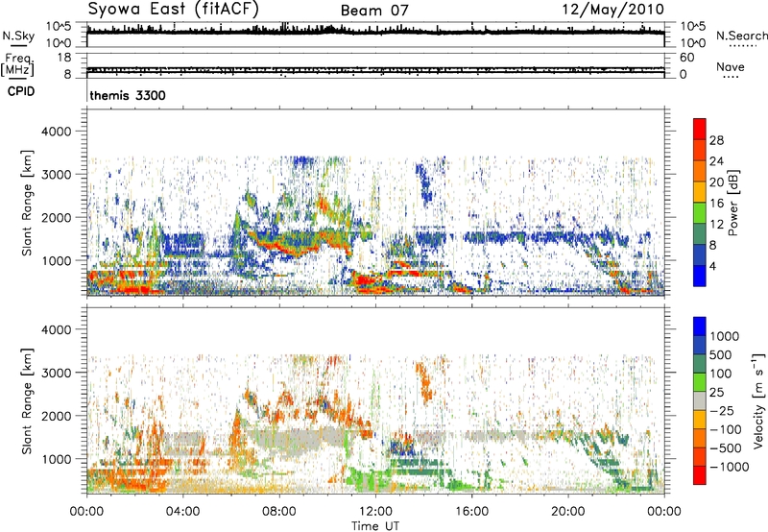
Task: Click the N.Sky noise trace plot
Action: pyautogui.click(x=375, y=35)
